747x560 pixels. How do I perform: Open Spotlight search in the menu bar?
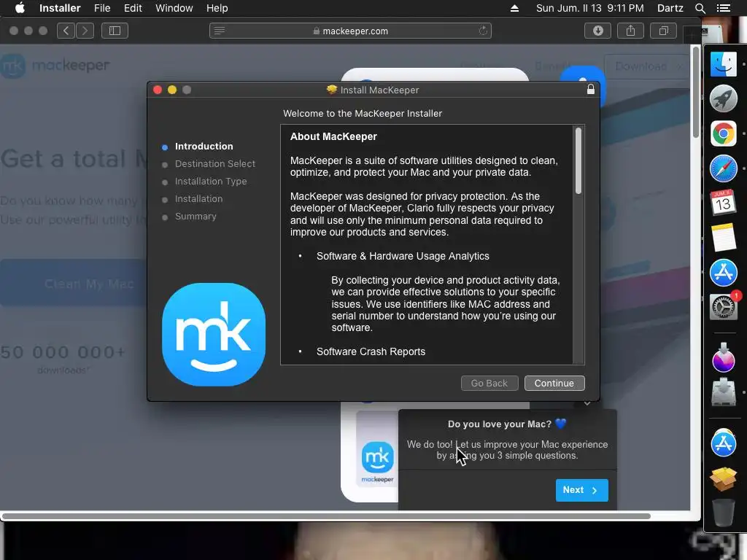pyautogui.click(x=700, y=8)
